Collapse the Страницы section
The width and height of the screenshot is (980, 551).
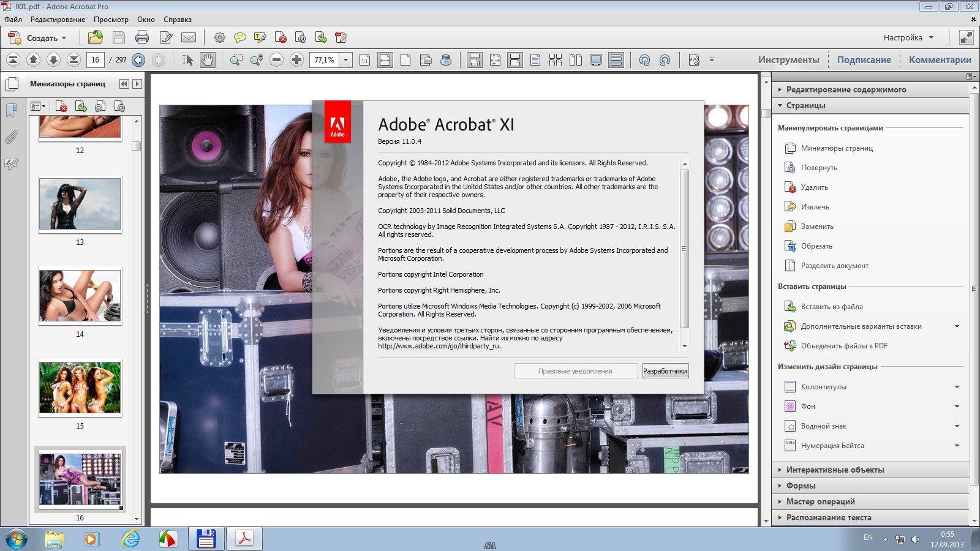coord(870,105)
